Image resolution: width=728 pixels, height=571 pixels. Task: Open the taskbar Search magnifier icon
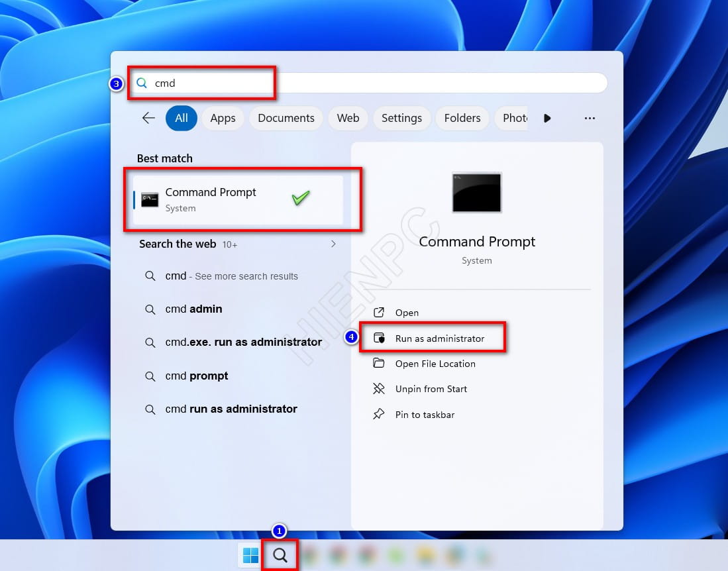tap(280, 555)
